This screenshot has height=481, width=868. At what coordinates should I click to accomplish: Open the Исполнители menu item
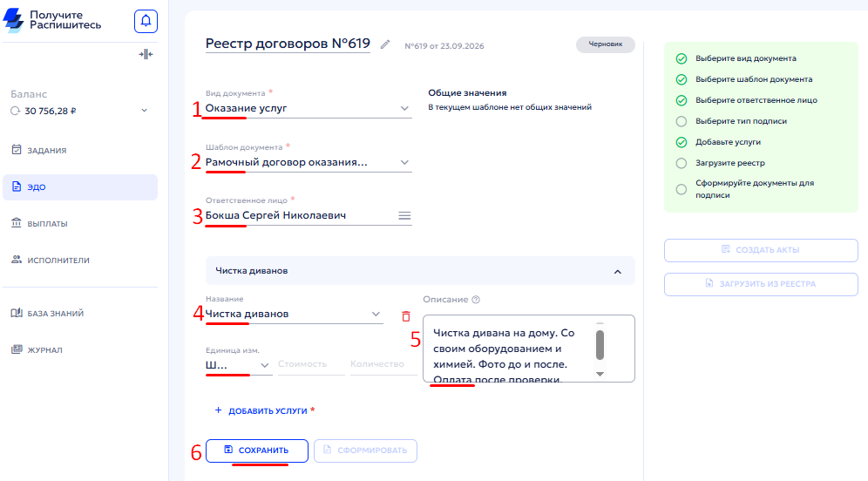51,261
